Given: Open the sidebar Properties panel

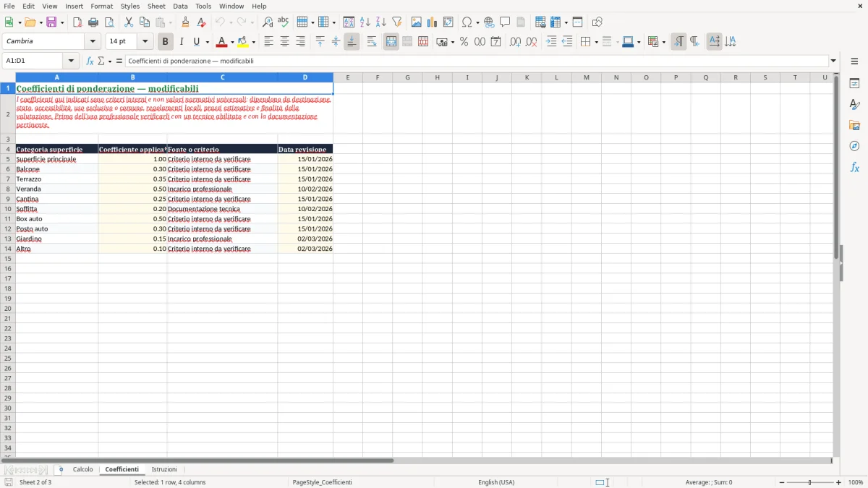Looking at the screenshot, I should pyautogui.click(x=854, y=84).
